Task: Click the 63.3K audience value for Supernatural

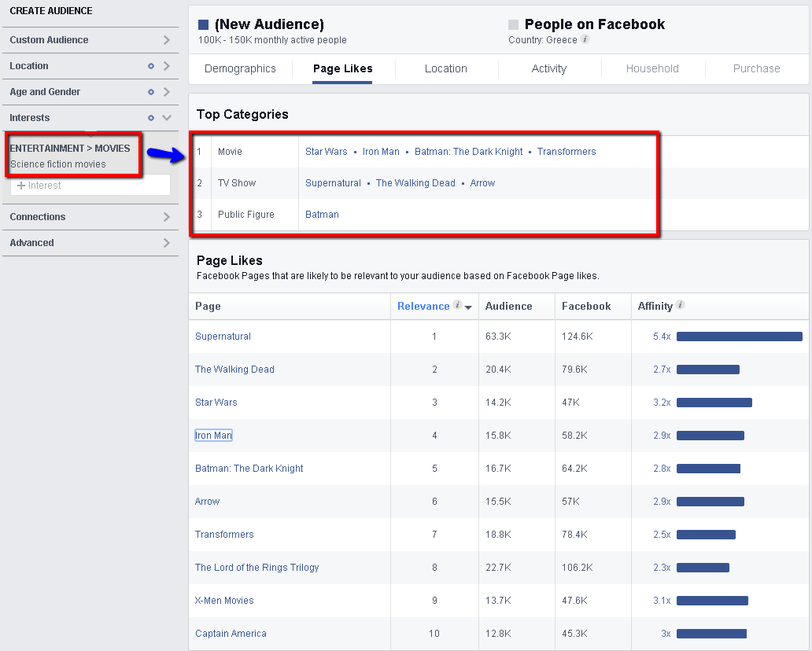Action: pos(498,337)
